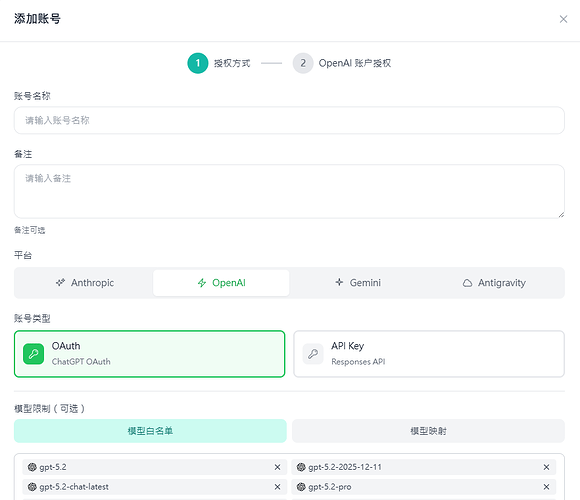Screen dimensions: 580x500
Task: Remove the gpt-5.2-chat-latest model tag
Action: point(277,487)
